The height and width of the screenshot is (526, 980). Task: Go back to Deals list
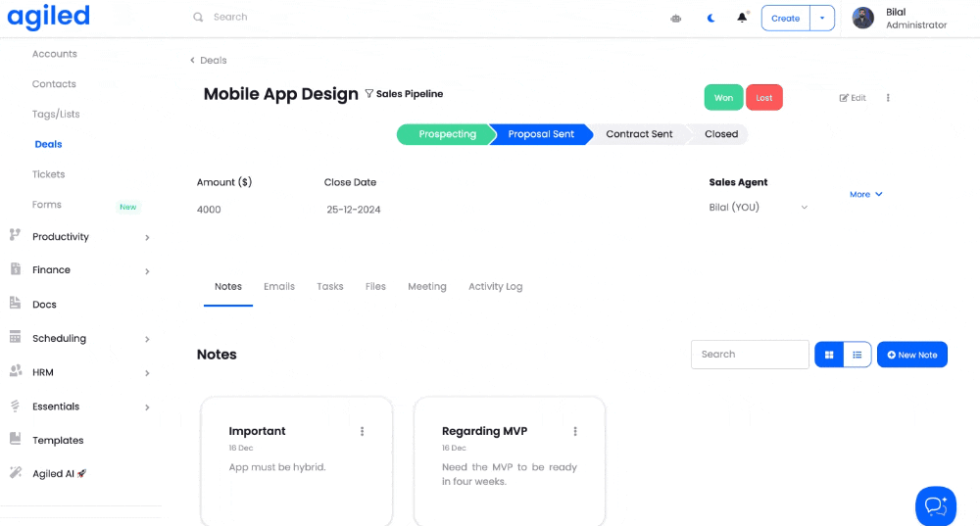(208, 61)
